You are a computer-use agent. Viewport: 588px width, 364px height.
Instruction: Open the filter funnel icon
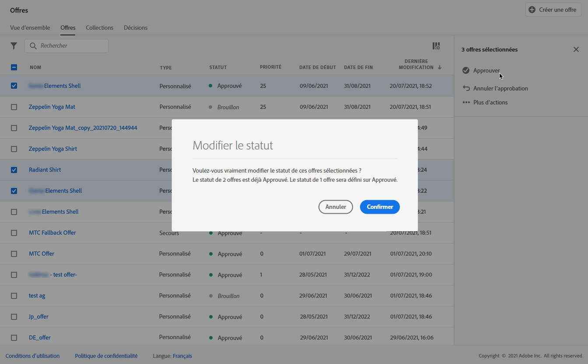(14, 45)
